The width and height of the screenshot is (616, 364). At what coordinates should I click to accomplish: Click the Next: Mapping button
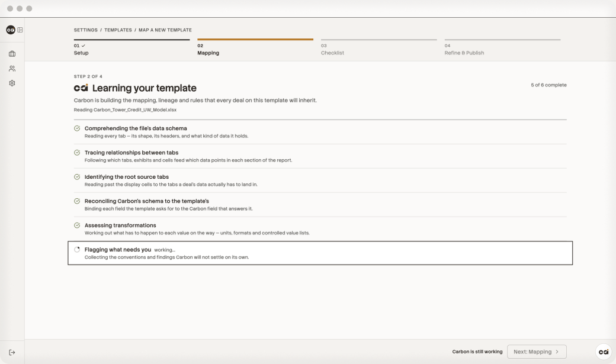[537, 352]
